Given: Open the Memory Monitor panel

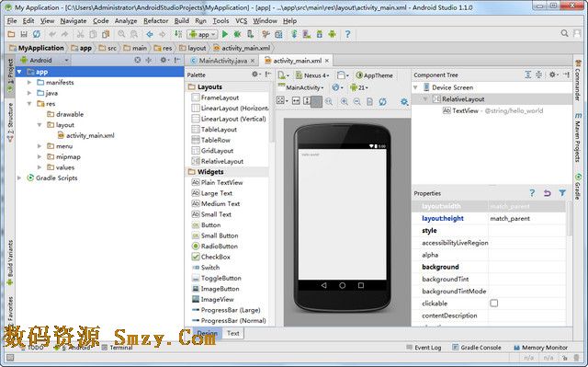Looking at the screenshot, I should [540, 348].
